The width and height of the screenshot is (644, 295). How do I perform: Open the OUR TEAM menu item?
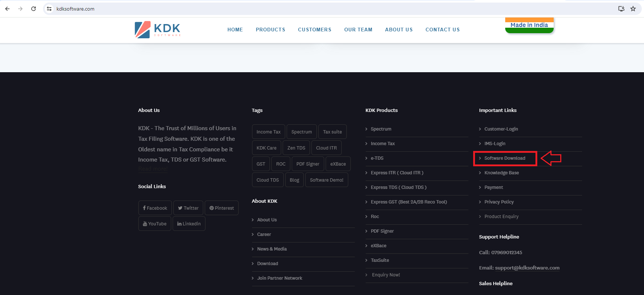[358, 30]
